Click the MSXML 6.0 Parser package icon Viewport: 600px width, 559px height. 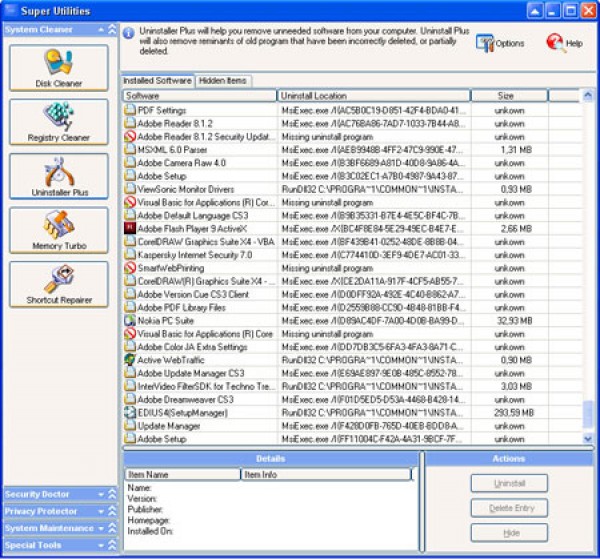pos(130,150)
